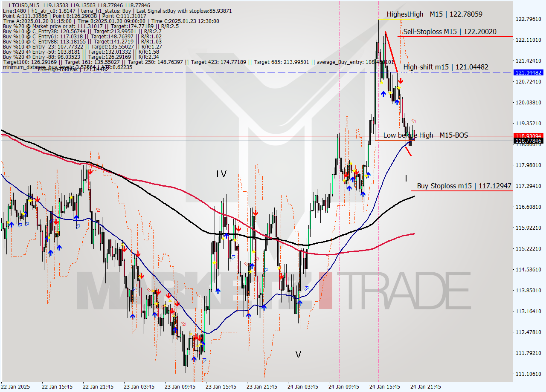546x392 pixels.
Task: Click the 122.79610 price axis value
Action: 529,19
